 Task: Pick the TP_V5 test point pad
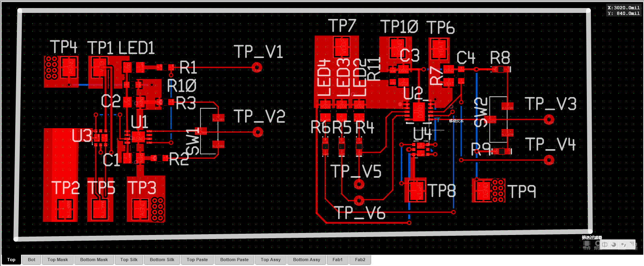(x=359, y=184)
